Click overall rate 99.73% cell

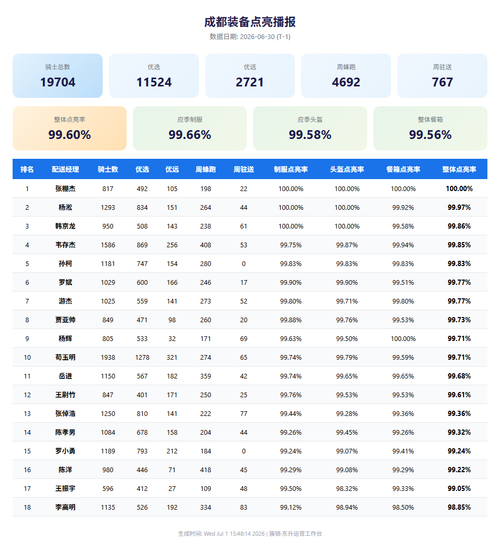click(x=459, y=320)
